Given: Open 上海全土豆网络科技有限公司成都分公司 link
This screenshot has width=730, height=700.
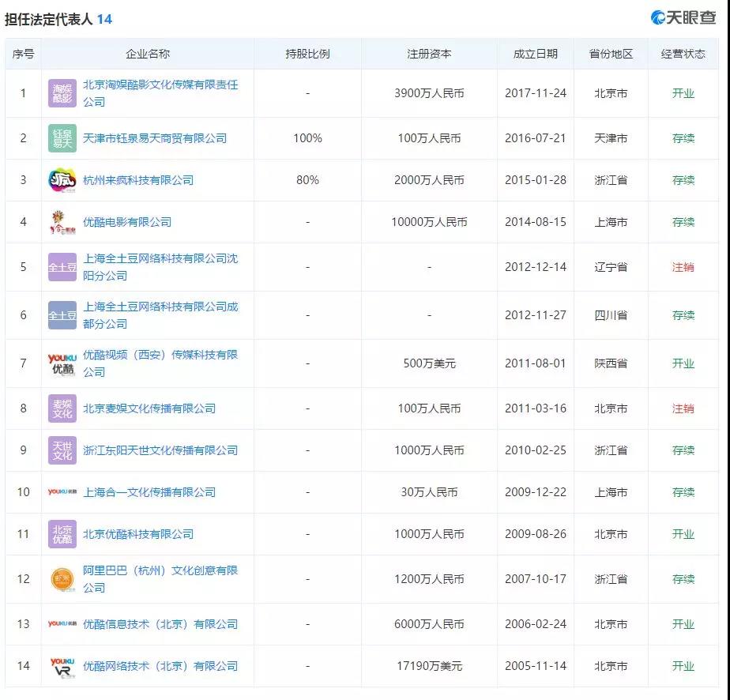Looking at the screenshot, I should [160, 315].
